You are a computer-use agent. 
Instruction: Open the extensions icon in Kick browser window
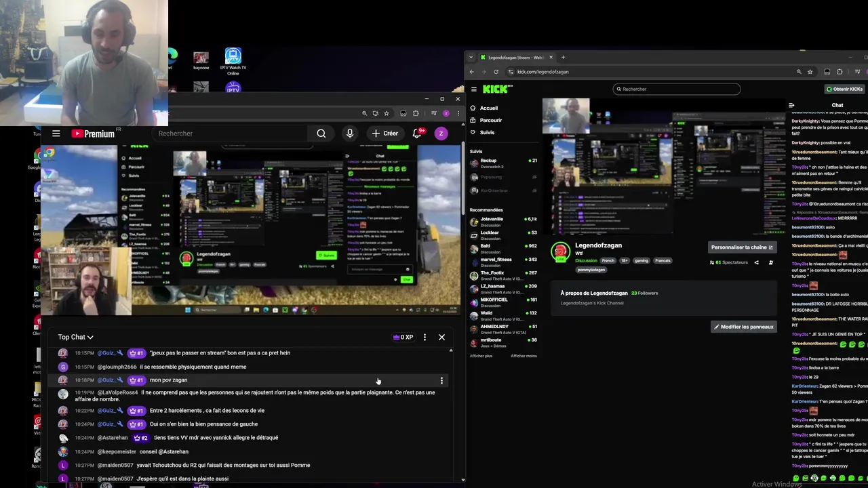[x=840, y=71]
